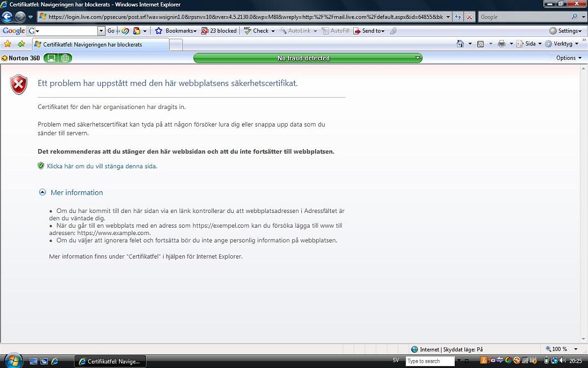
Task: Click the Mer information heading link
Action: click(x=77, y=192)
